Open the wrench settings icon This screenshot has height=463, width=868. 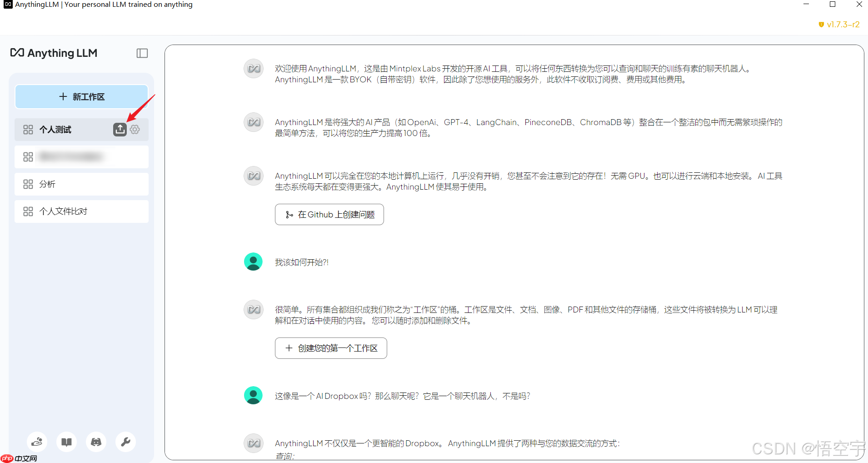pyautogui.click(x=126, y=442)
